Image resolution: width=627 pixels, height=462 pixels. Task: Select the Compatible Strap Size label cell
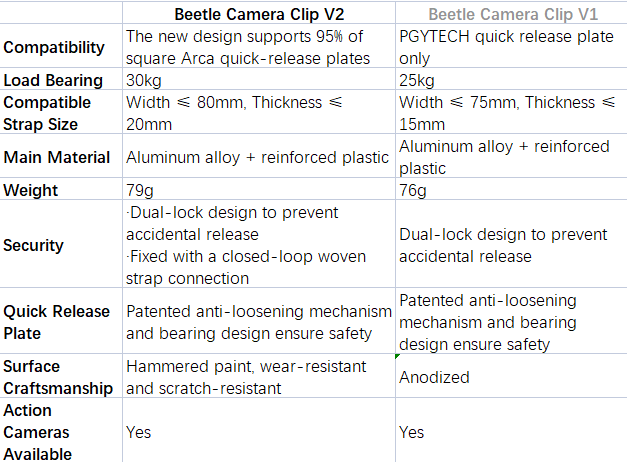point(61,112)
